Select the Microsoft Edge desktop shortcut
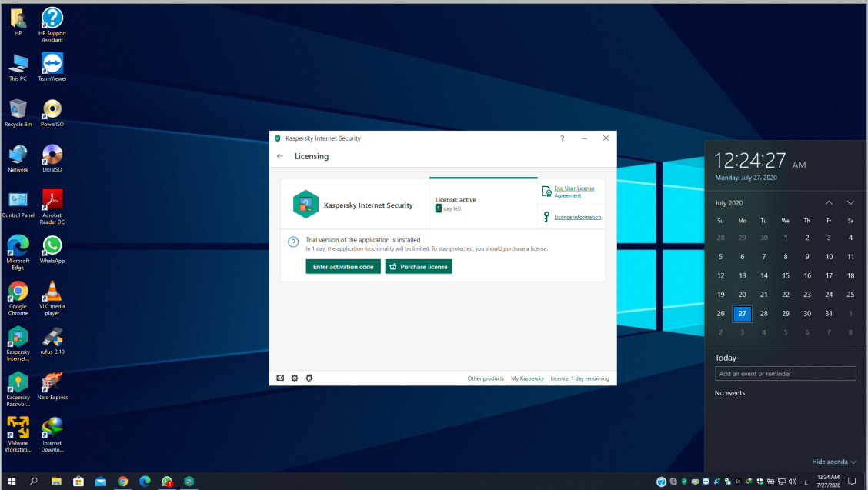The width and height of the screenshot is (868, 490). (x=18, y=253)
